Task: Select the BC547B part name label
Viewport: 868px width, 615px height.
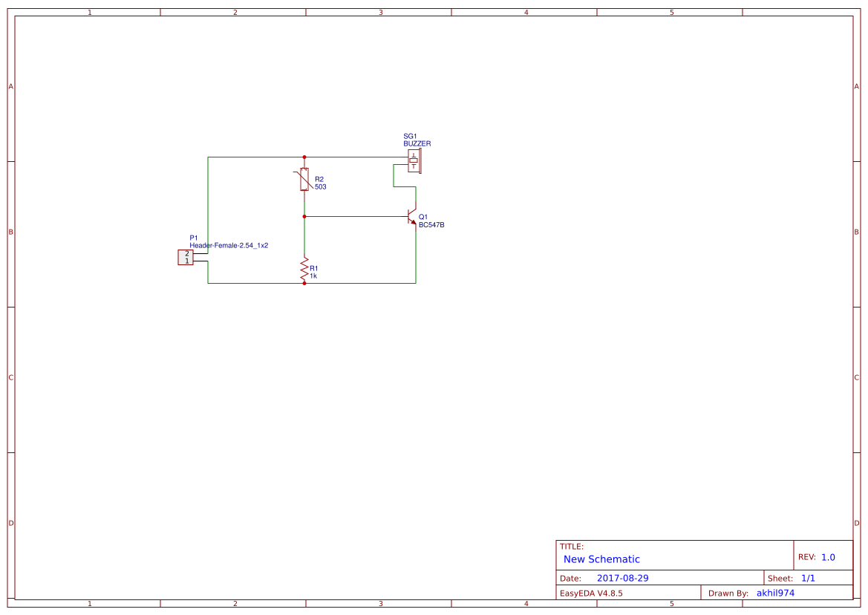Action: click(431, 225)
